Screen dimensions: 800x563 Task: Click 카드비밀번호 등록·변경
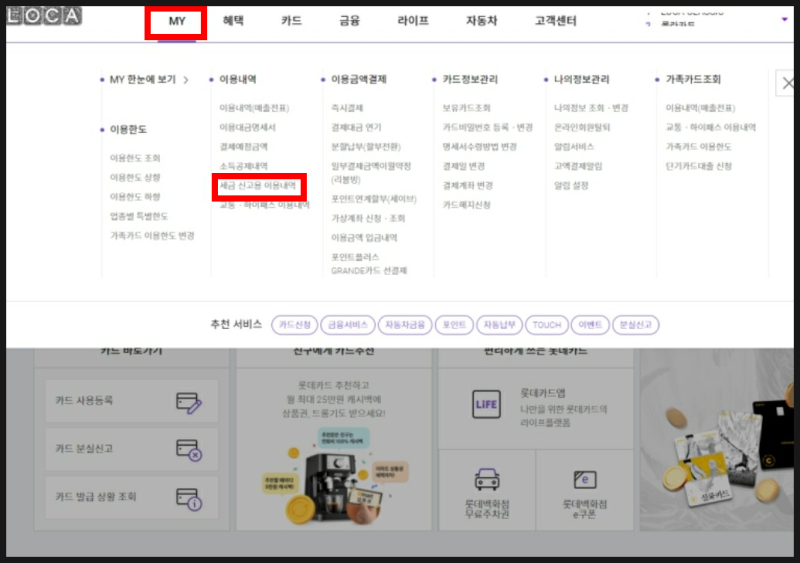tap(488, 128)
